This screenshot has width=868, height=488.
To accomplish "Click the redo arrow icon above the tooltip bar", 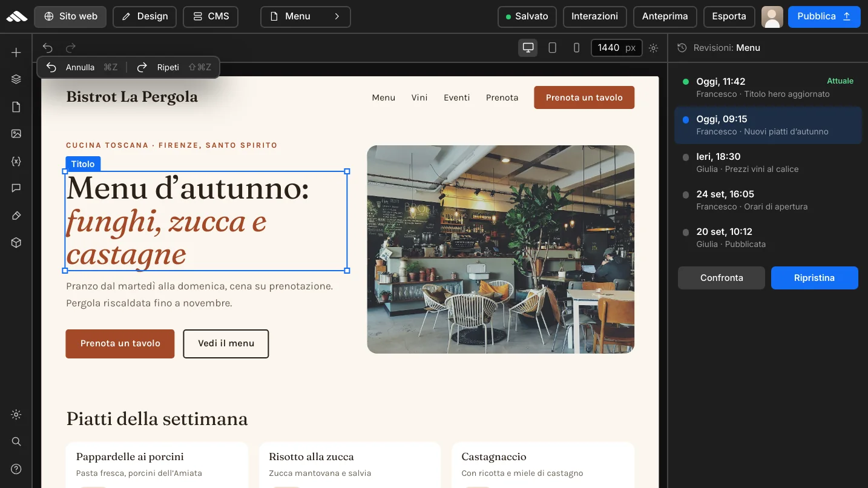I will tap(71, 48).
